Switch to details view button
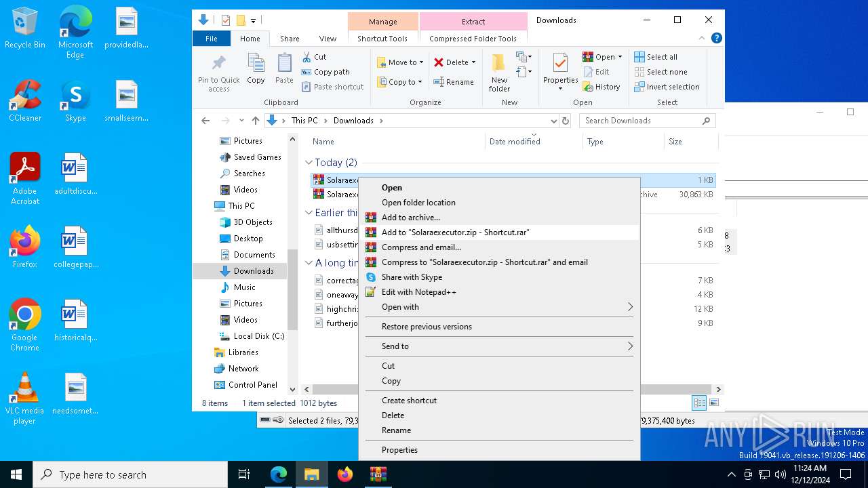 [x=699, y=403]
